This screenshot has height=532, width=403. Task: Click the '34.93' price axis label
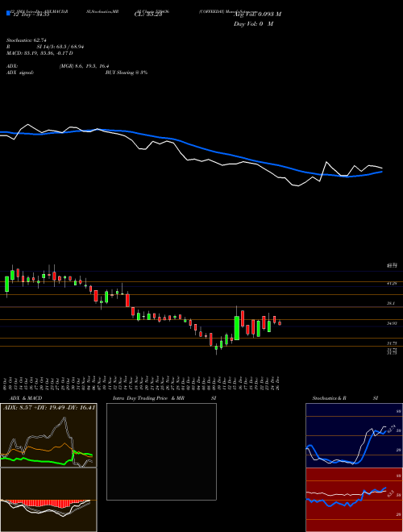click(x=393, y=324)
